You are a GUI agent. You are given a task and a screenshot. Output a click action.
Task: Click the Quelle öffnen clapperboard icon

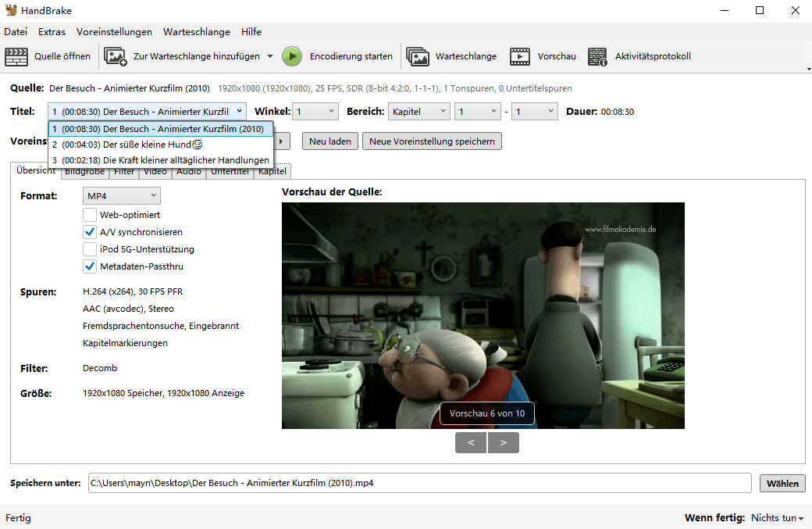[x=16, y=56]
